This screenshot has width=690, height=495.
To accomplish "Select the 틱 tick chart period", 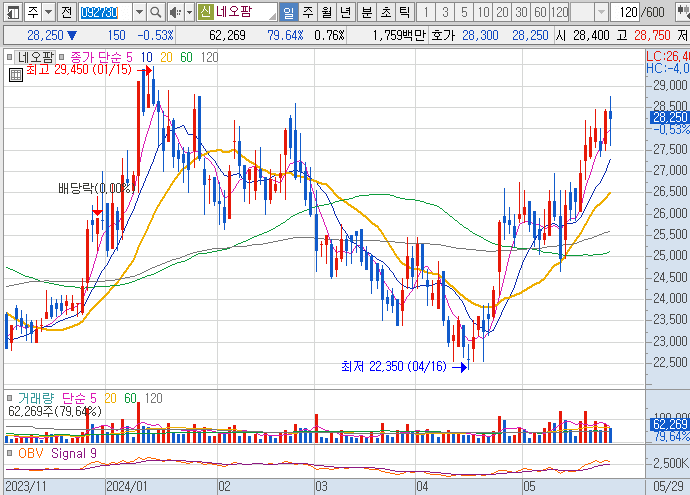I will tap(404, 12).
